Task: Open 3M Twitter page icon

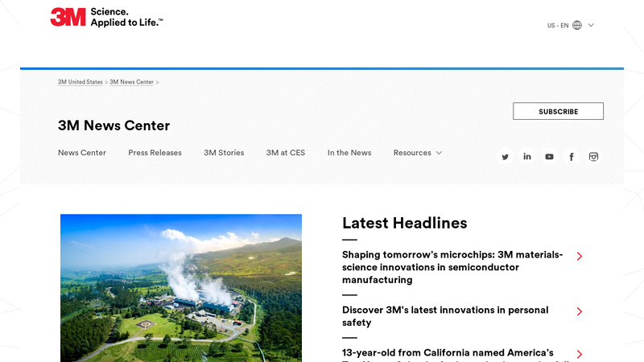Action: point(506,157)
